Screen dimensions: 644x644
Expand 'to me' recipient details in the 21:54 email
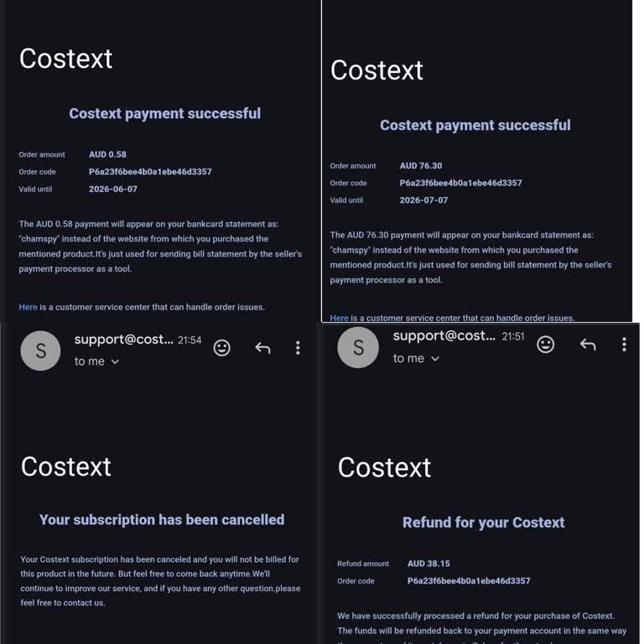96,361
